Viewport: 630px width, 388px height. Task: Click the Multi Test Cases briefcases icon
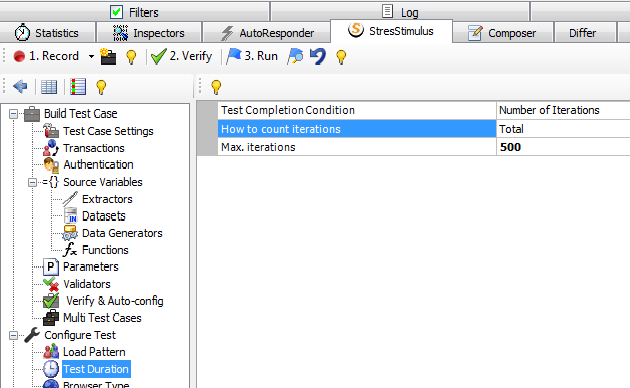click(51, 318)
